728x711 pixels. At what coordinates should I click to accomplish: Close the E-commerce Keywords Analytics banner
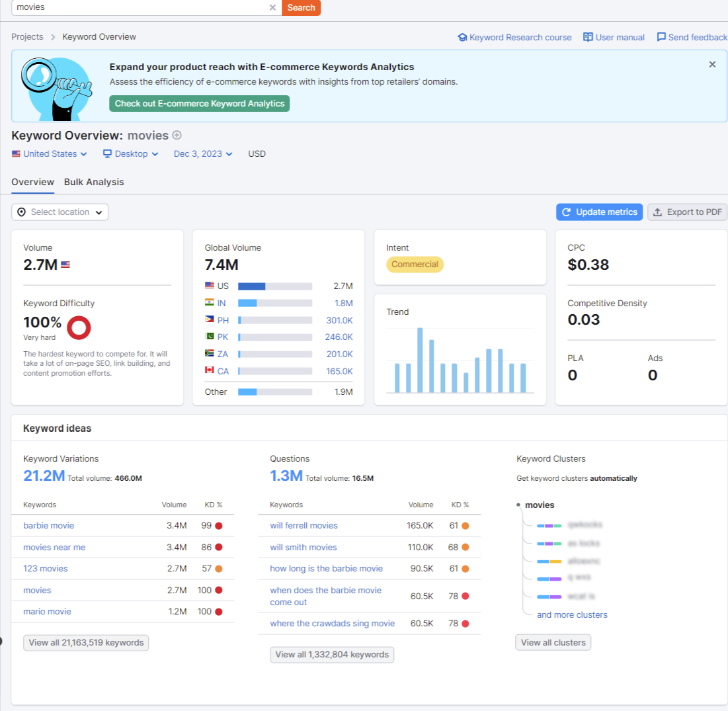pyautogui.click(x=712, y=64)
